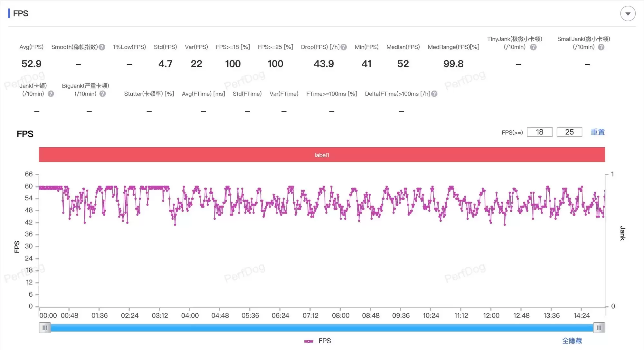
Task: Click the 08:00 tick on time axis
Action: 340,315
